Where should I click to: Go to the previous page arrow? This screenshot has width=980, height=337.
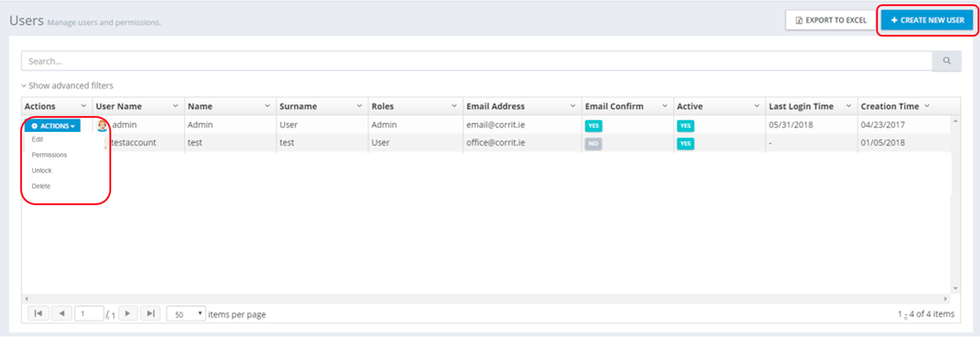click(x=62, y=314)
